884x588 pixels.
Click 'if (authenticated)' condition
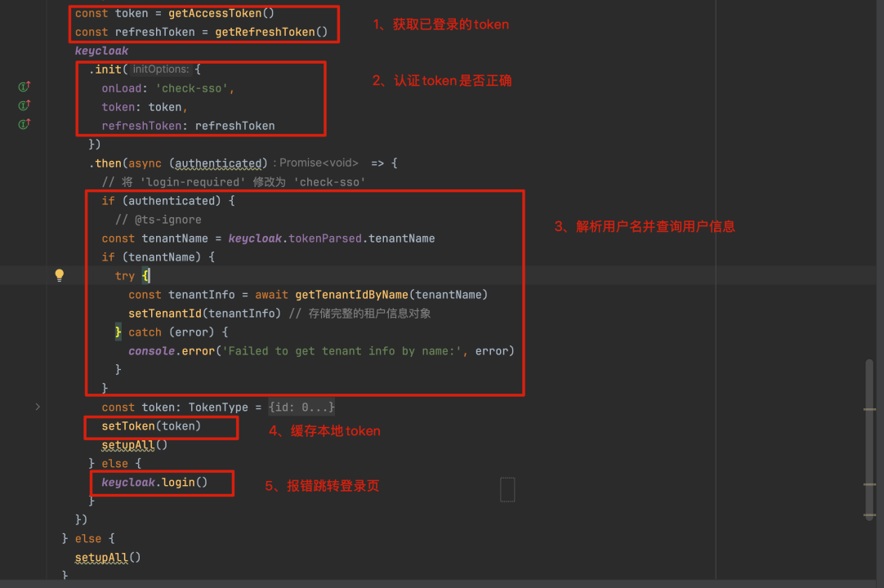167,201
